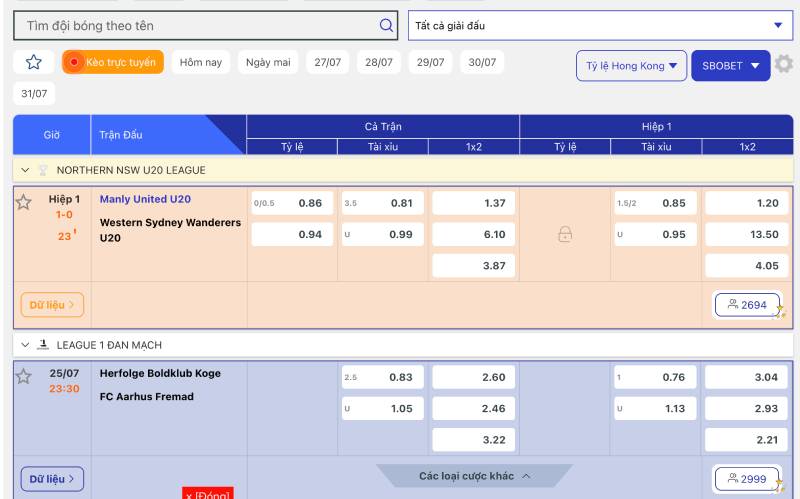Open the Tất cả giải đấu dropdown

[601, 25]
